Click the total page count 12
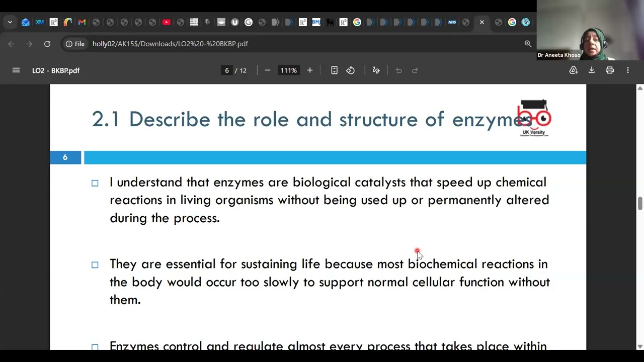The height and width of the screenshot is (362, 644). click(x=243, y=70)
